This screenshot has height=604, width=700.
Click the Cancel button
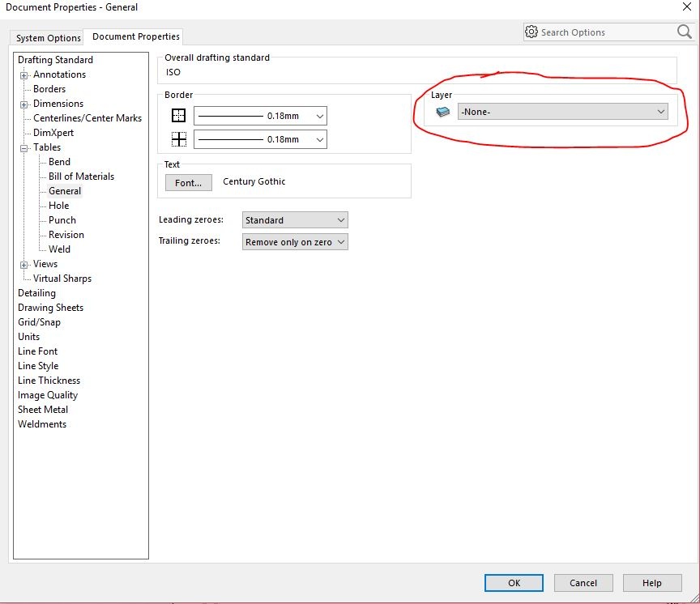tap(583, 583)
